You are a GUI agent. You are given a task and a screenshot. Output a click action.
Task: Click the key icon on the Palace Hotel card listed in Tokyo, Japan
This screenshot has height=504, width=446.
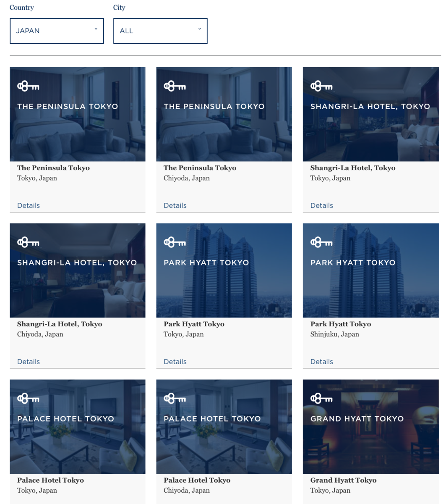point(28,399)
